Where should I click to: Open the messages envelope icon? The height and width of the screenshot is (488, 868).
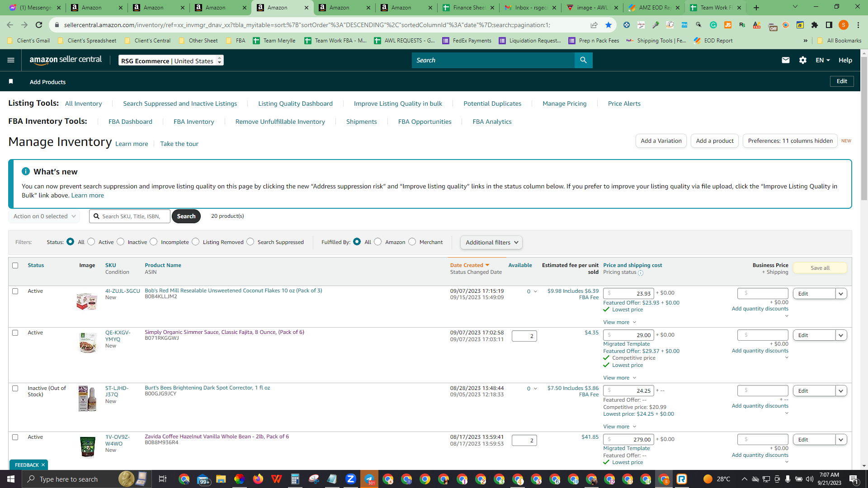click(x=786, y=60)
